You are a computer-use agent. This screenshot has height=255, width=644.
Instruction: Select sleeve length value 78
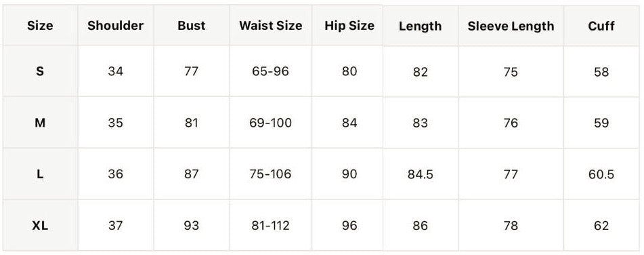(511, 226)
